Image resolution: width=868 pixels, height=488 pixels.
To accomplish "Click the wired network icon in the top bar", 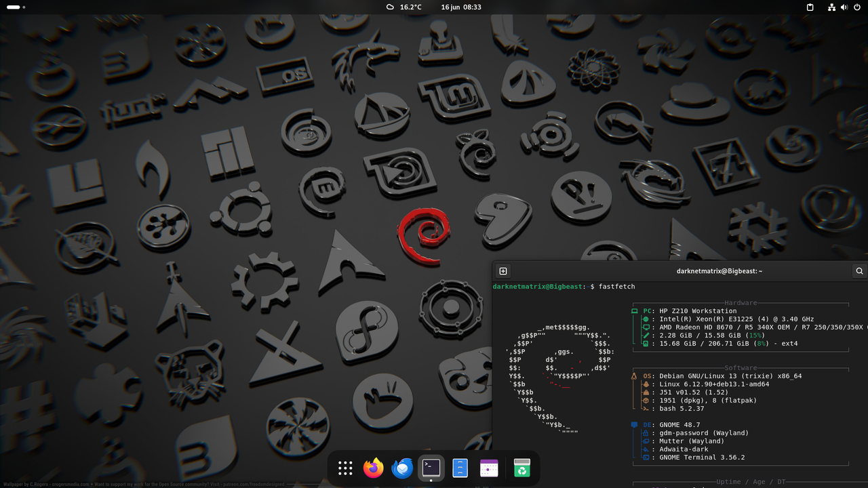I will [832, 7].
